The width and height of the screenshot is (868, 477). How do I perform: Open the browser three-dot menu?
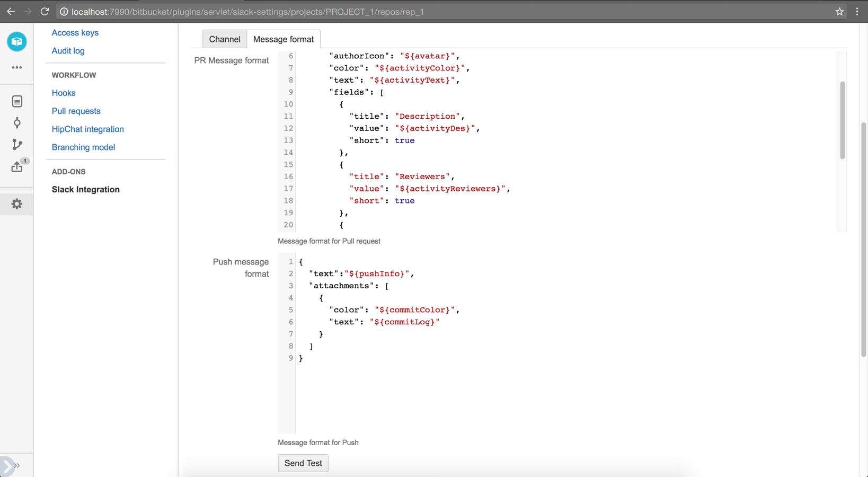coord(857,12)
